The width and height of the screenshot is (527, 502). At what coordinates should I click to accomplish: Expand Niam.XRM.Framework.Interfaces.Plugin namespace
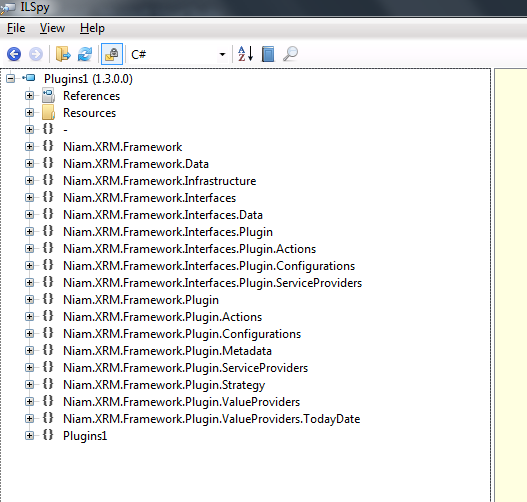coord(30,232)
